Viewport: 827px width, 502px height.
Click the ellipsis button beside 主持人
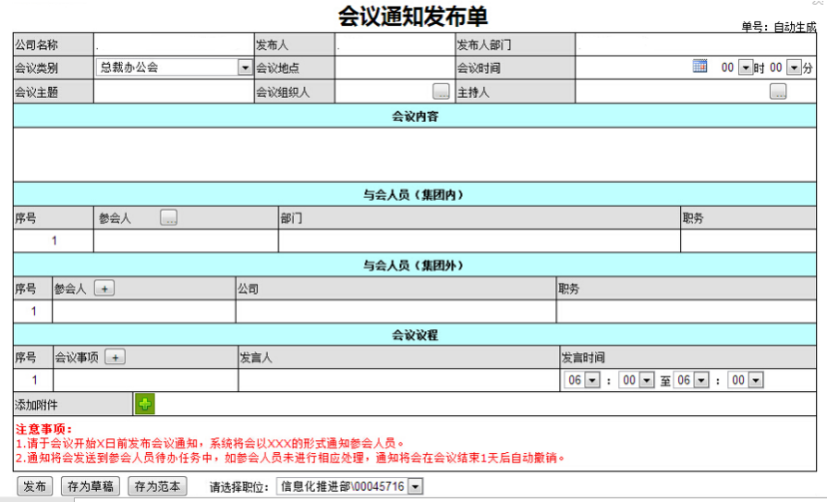coord(778,91)
